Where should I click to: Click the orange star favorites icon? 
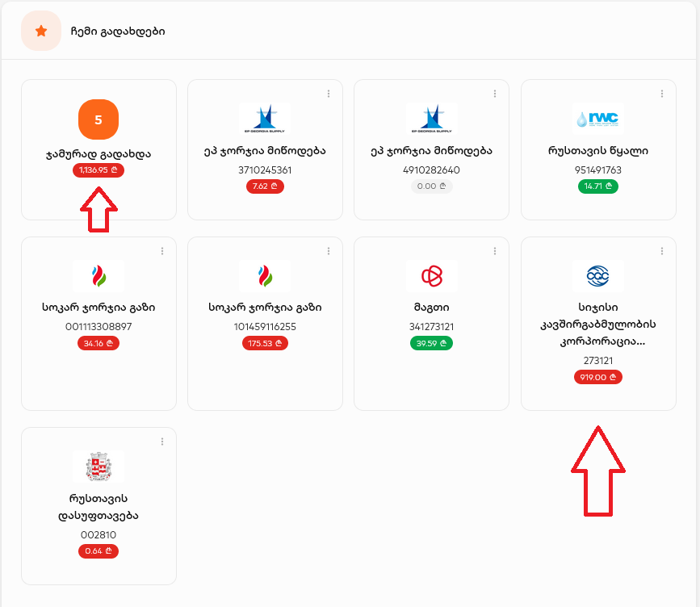click(x=41, y=31)
